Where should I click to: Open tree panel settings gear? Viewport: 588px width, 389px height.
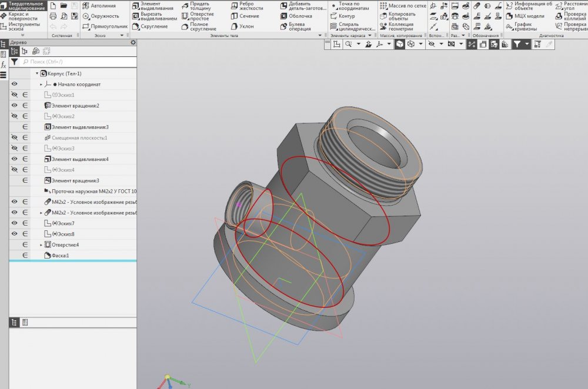click(133, 43)
